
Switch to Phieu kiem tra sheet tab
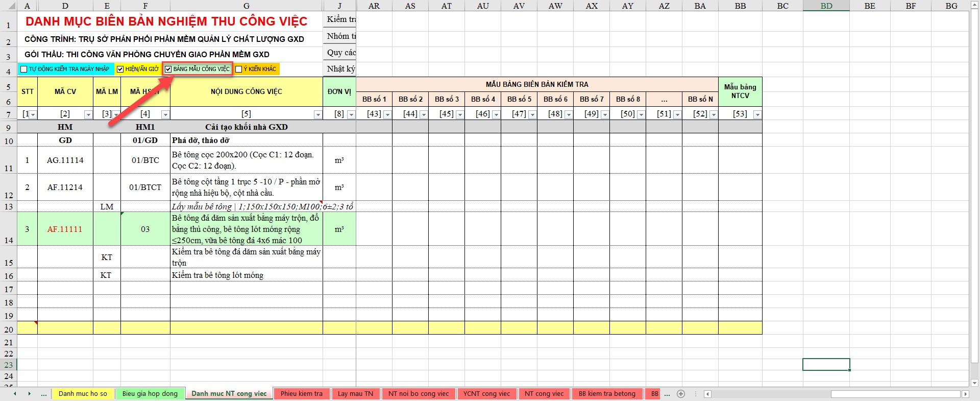(x=301, y=394)
